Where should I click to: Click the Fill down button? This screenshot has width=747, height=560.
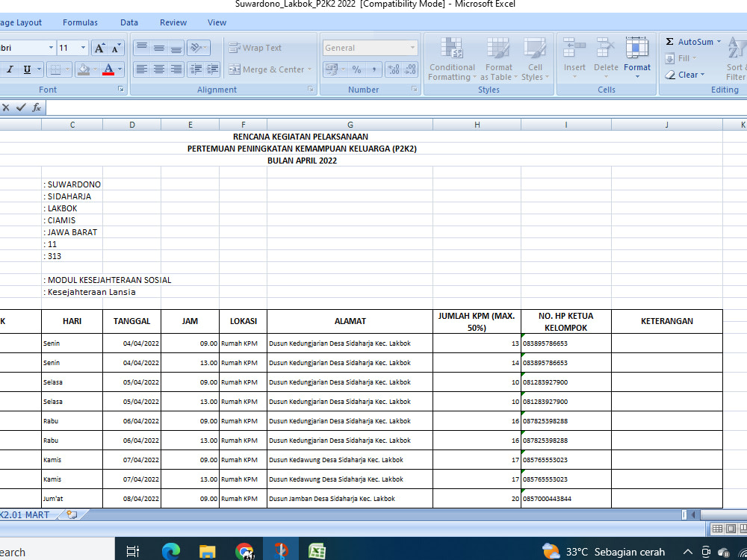[x=680, y=58]
